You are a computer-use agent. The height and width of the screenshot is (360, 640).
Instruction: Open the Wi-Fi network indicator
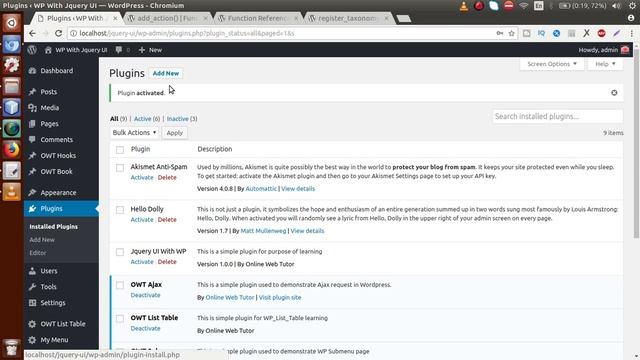tap(524, 6)
